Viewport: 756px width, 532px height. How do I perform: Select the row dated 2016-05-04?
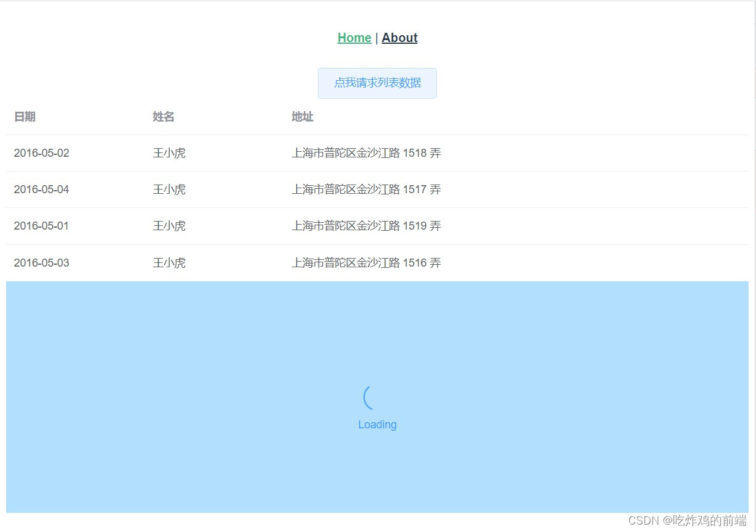[x=41, y=189]
